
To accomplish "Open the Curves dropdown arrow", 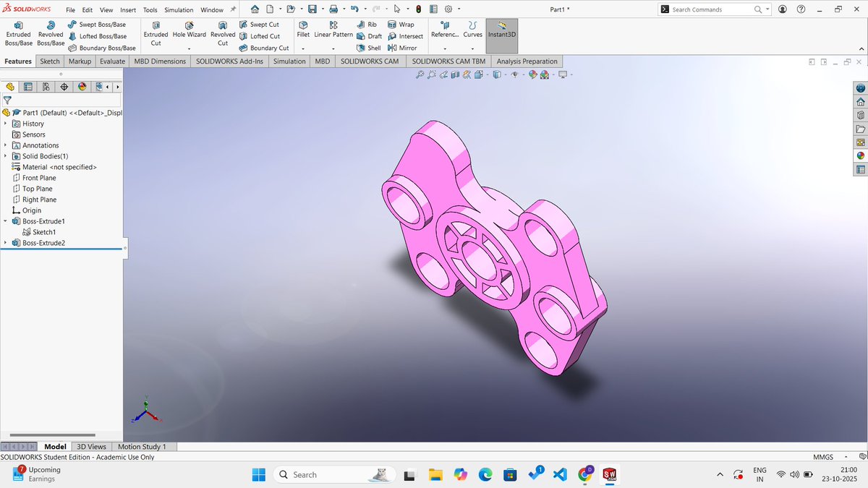I will (472, 48).
